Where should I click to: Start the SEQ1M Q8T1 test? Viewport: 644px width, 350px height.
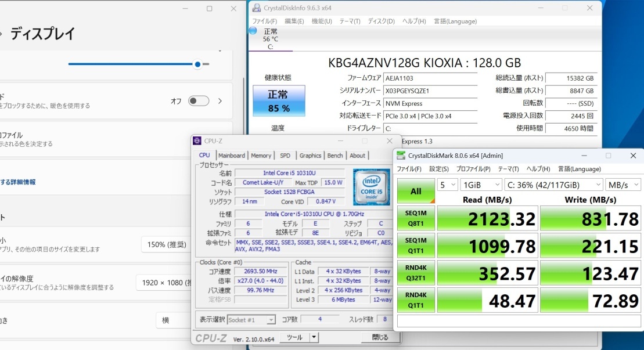pyautogui.click(x=416, y=218)
